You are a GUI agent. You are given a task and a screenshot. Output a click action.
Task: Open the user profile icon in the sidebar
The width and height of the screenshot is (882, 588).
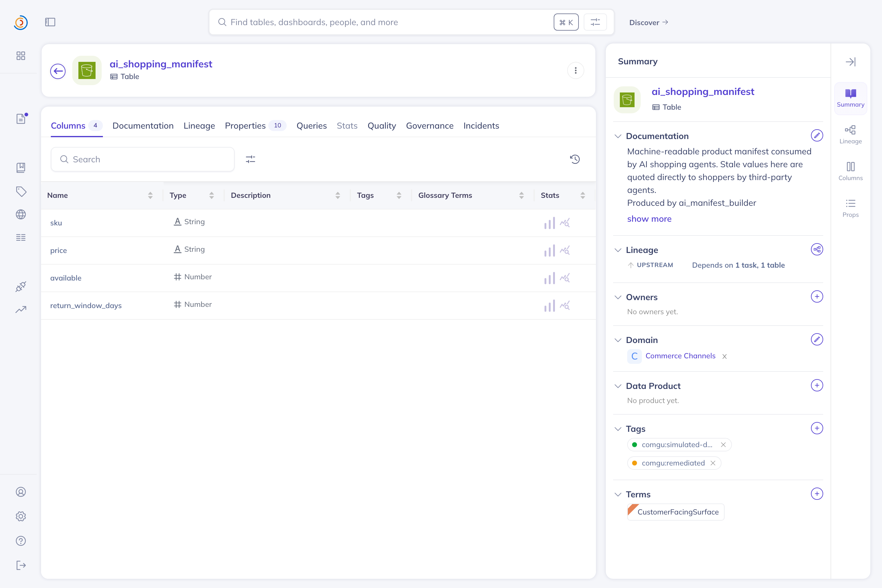click(21, 492)
